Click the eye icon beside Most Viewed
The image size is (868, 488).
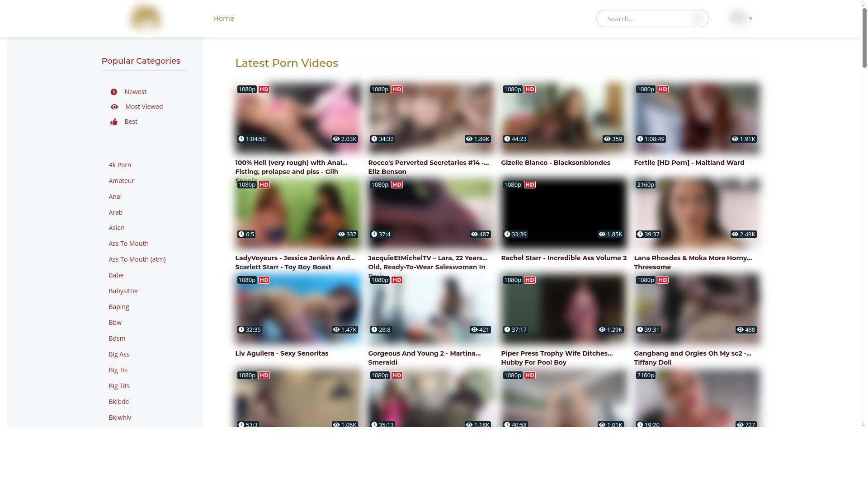pos(114,107)
